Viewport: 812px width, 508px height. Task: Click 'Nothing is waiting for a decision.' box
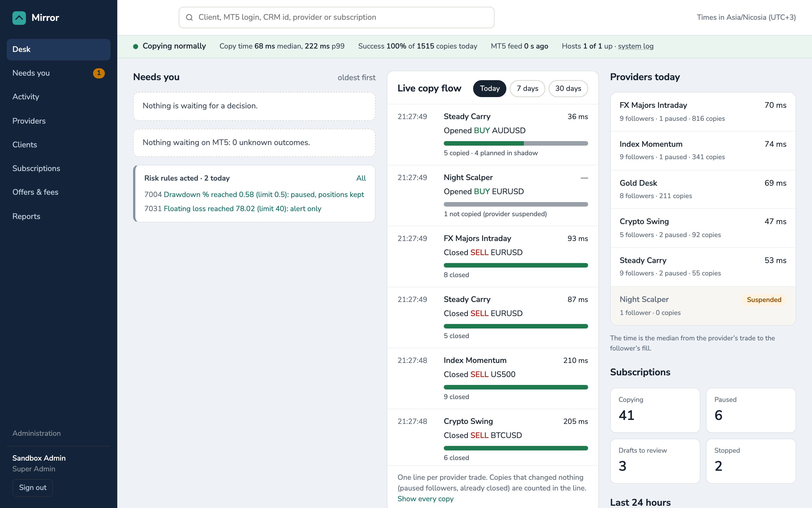(254, 106)
